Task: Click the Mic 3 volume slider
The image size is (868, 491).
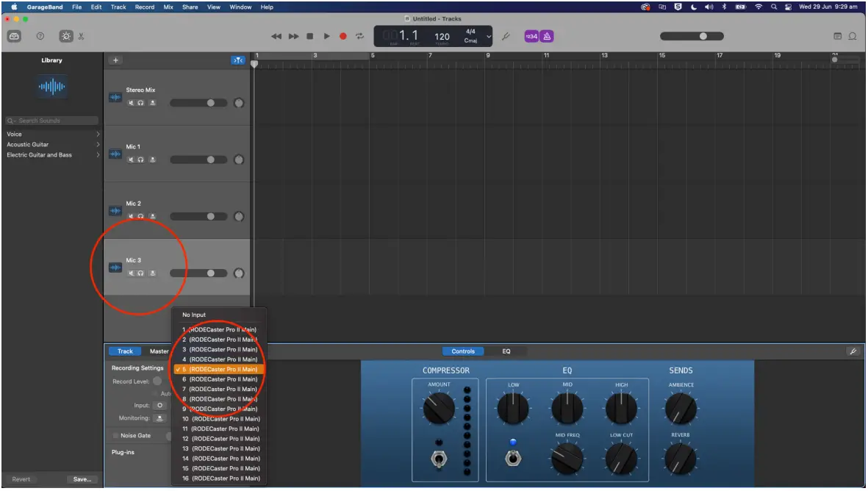Action: [x=209, y=272]
